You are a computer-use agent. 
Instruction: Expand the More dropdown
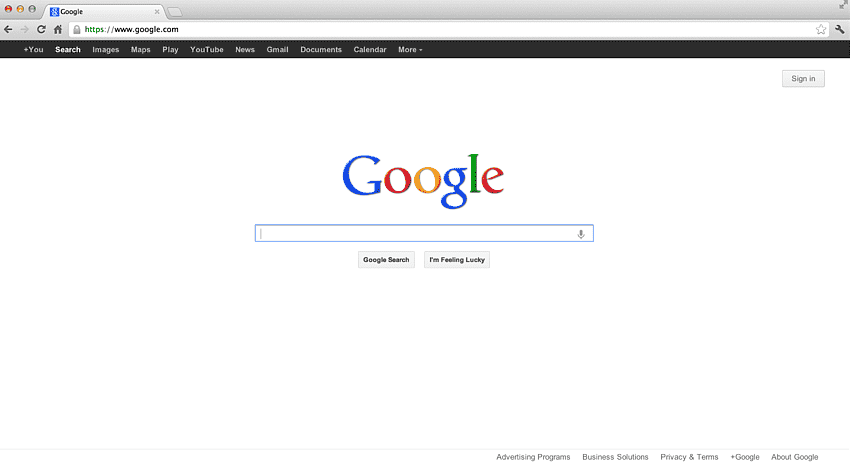pyautogui.click(x=410, y=49)
